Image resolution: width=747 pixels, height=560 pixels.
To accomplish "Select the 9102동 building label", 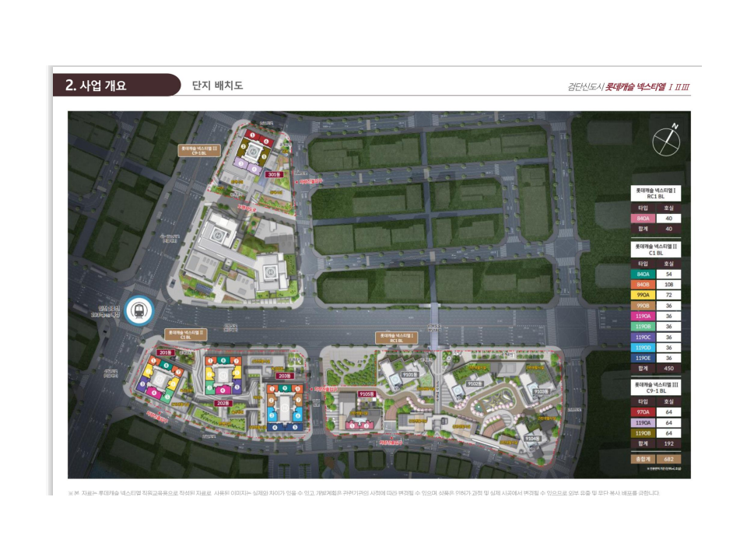I will 475,383.
